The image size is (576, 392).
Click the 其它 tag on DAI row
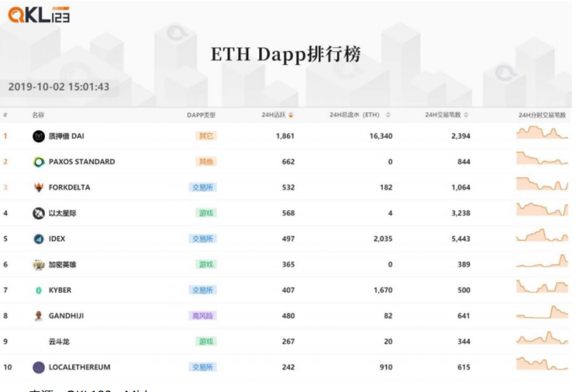[206, 136]
